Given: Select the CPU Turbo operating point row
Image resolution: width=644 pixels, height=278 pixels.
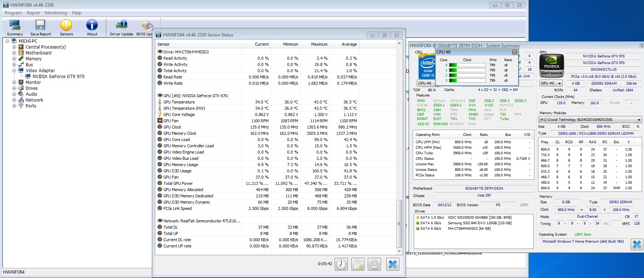Looking at the screenshot, I should point(473,153).
